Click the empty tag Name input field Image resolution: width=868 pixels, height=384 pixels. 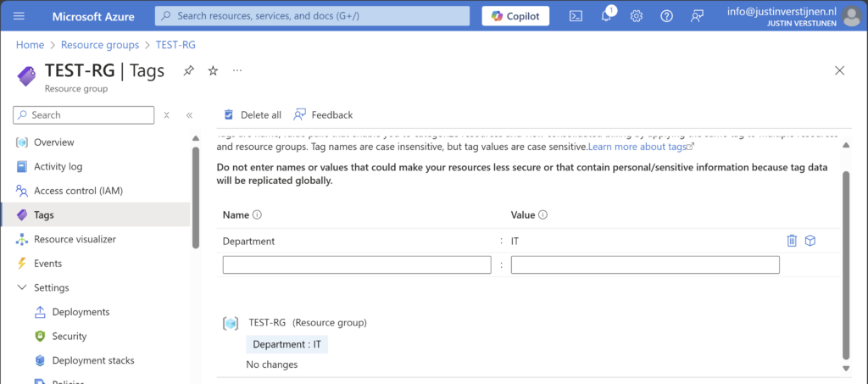(357, 265)
